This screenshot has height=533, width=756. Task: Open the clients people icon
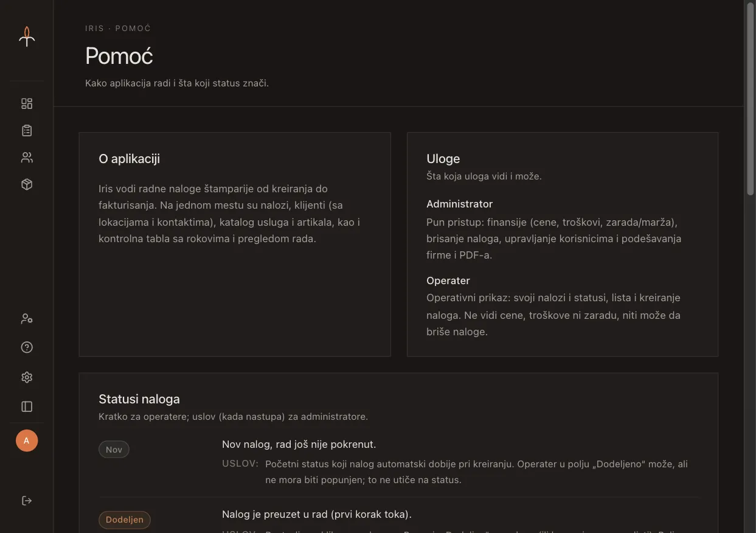[x=27, y=158]
